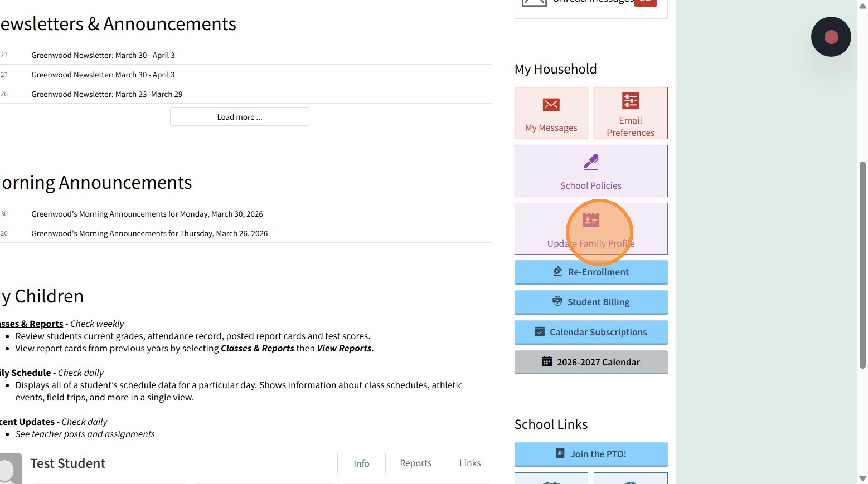Click the Join the PTO icon
Image resolution: width=868 pixels, height=484 pixels.
tap(560, 453)
